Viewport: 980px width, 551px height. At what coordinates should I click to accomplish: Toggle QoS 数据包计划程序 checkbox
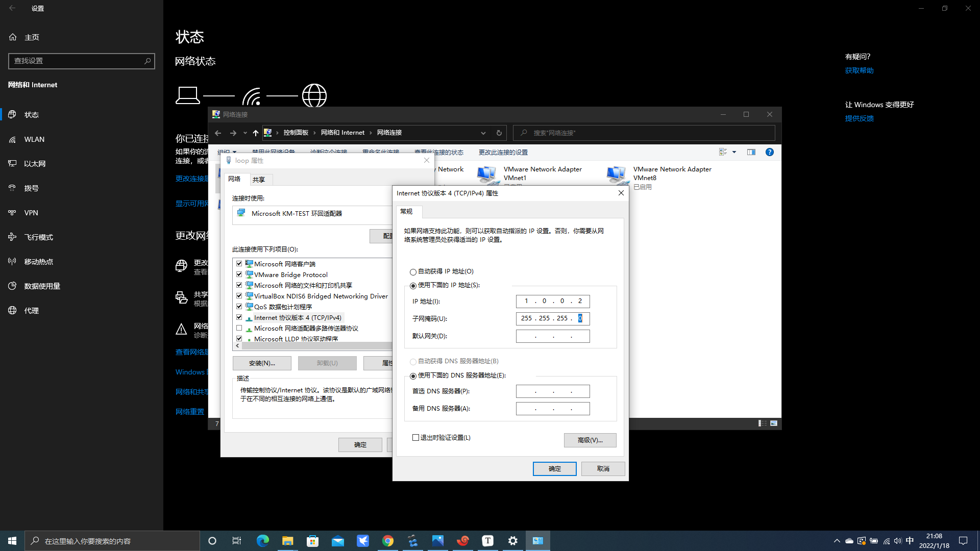[239, 307]
